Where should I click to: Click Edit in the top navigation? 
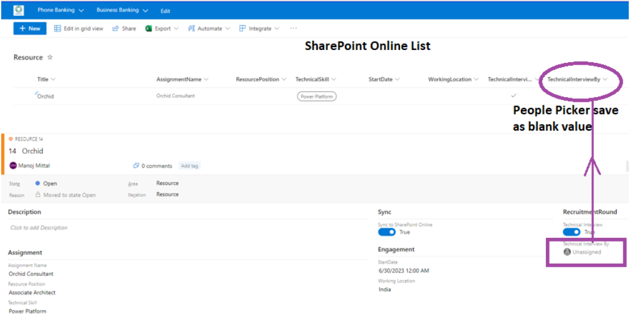pyautogui.click(x=165, y=11)
